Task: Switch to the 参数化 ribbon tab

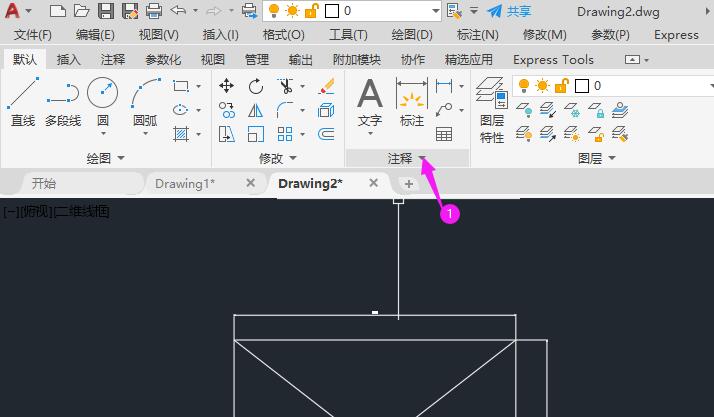Action: tap(163, 60)
